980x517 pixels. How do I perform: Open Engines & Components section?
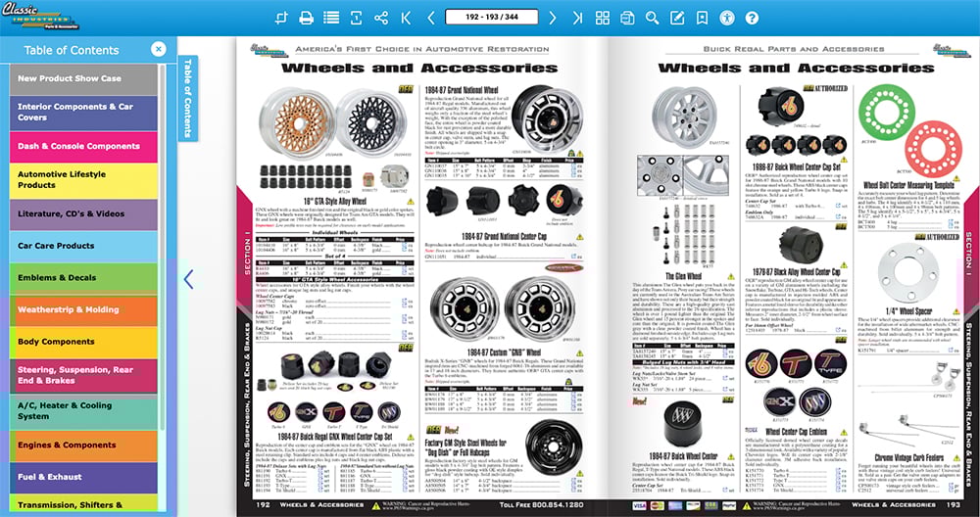tap(83, 446)
